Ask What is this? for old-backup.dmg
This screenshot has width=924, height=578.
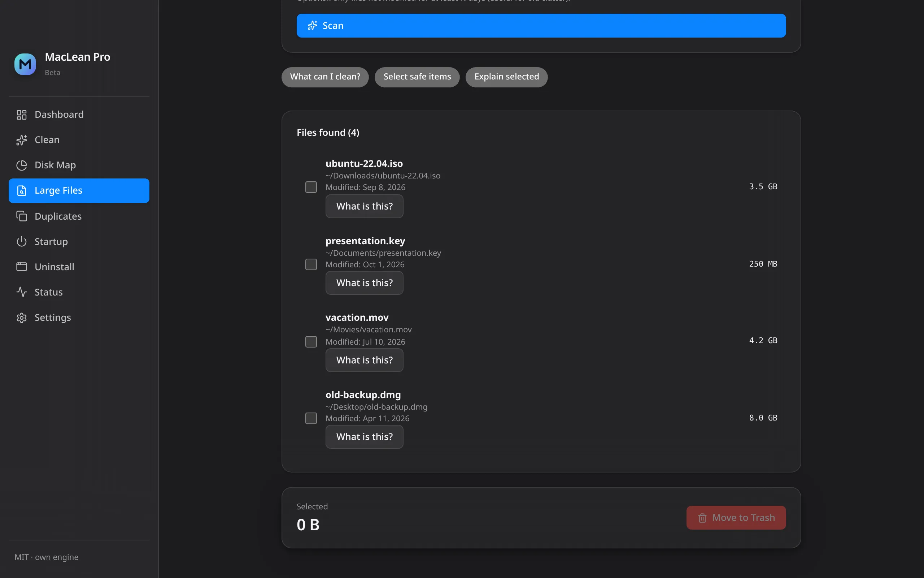[364, 437]
